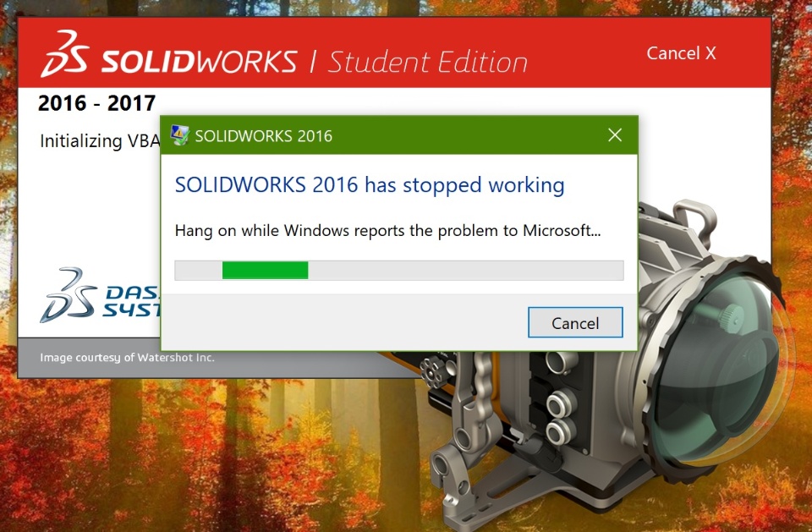Click the 'Student Edition' text in banner
The height and width of the screenshot is (532, 812).
click(428, 62)
